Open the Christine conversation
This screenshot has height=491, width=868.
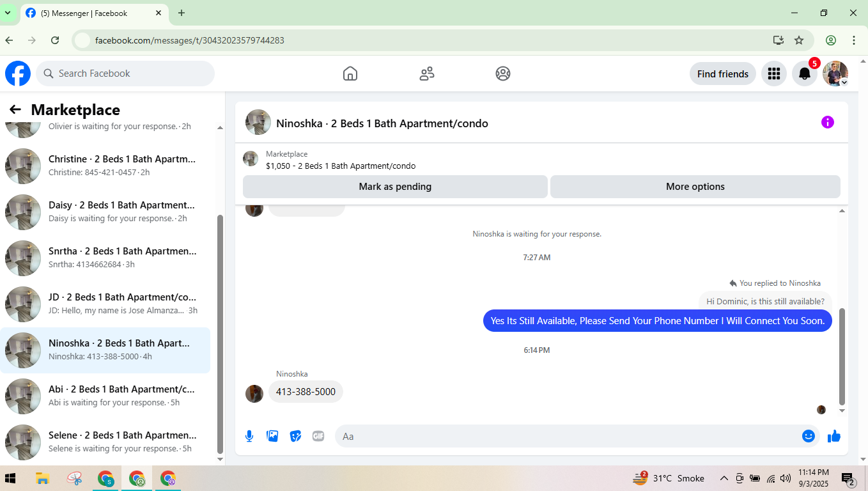coord(105,166)
